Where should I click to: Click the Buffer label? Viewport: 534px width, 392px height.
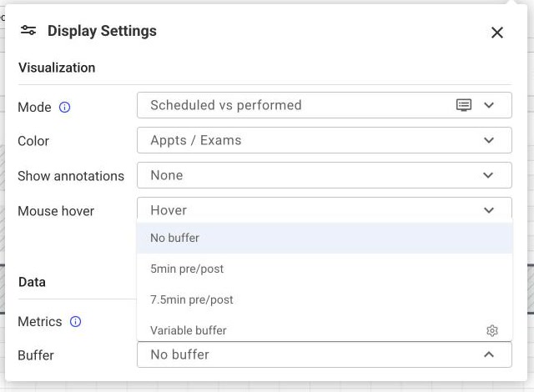(x=36, y=355)
